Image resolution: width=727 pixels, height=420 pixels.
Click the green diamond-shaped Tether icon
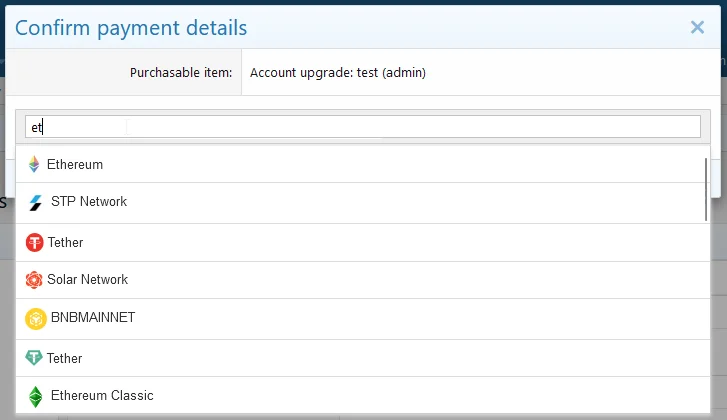(x=34, y=358)
